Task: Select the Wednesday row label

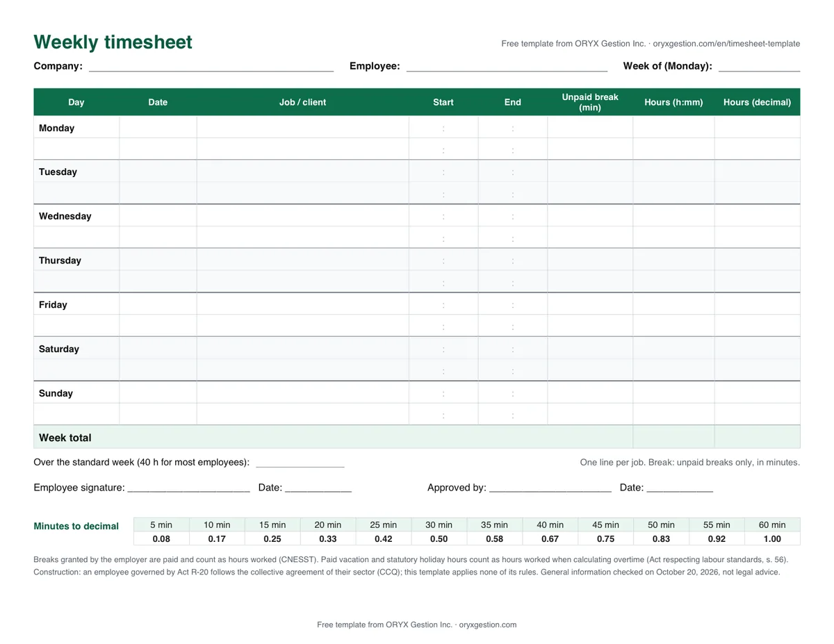Action: click(65, 216)
